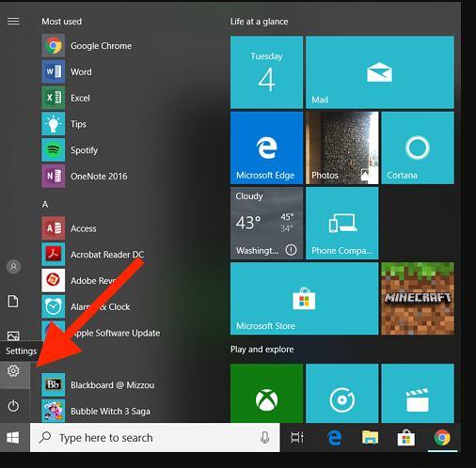Image resolution: width=476 pixels, height=468 pixels.
Task: Open the Cortana tile
Action: (x=418, y=148)
